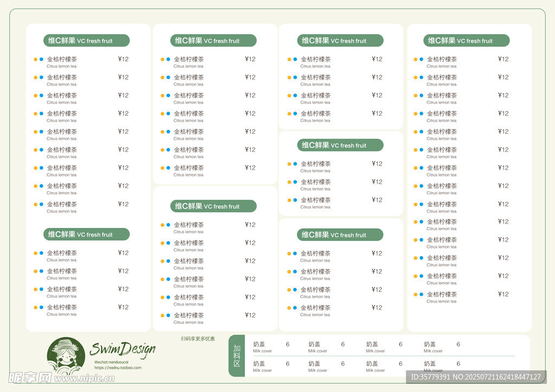
Task: Click the girl mascot logo beside SwimDesign
Action: tap(66, 356)
